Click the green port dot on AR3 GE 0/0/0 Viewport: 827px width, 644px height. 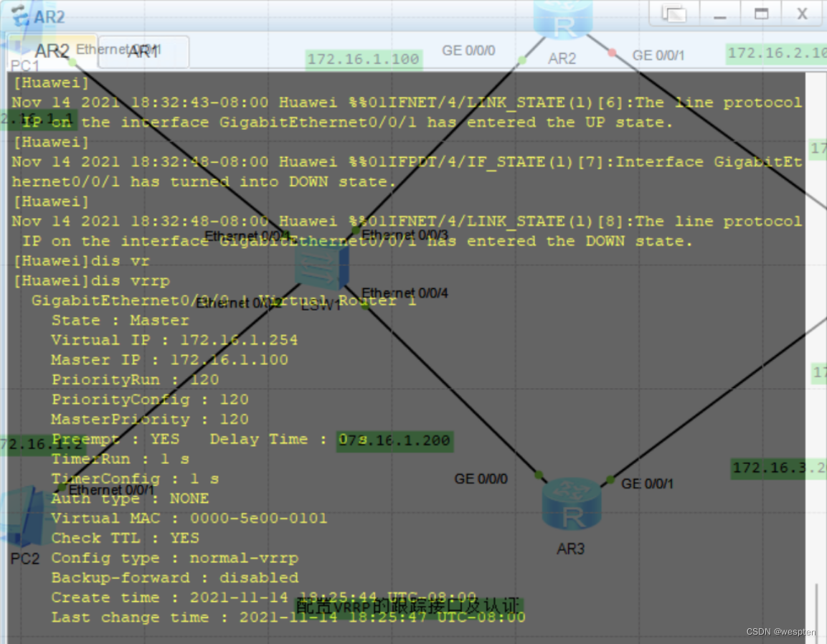[539, 474]
